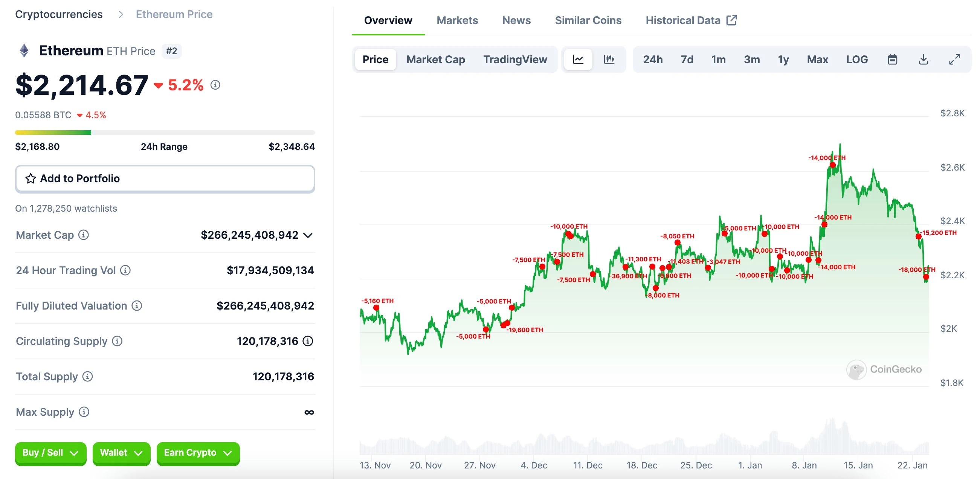Image resolution: width=980 pixels, height=479 pixels.
Task: Switch to bar chart view icon
Action: [x=609, y=59]
